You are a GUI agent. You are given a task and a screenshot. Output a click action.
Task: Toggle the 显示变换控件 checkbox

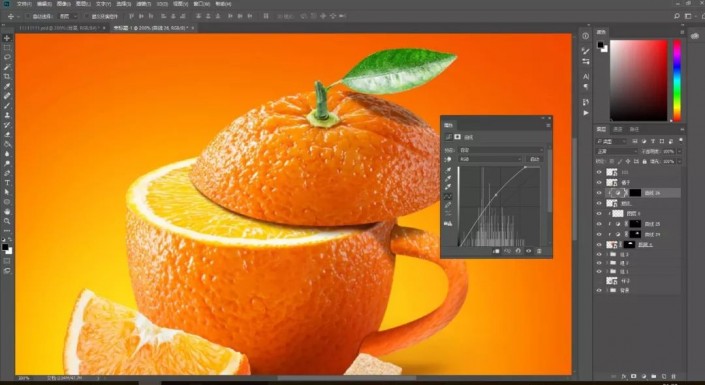(86, 17)
